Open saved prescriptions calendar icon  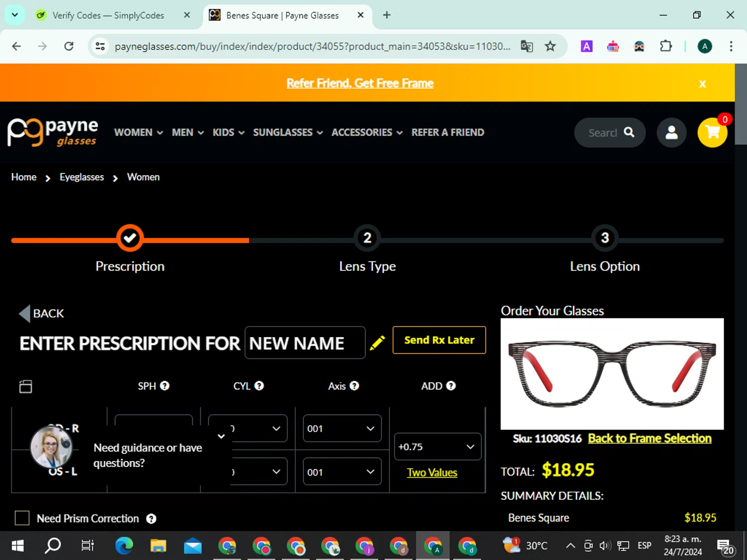(x=25, y=386)
